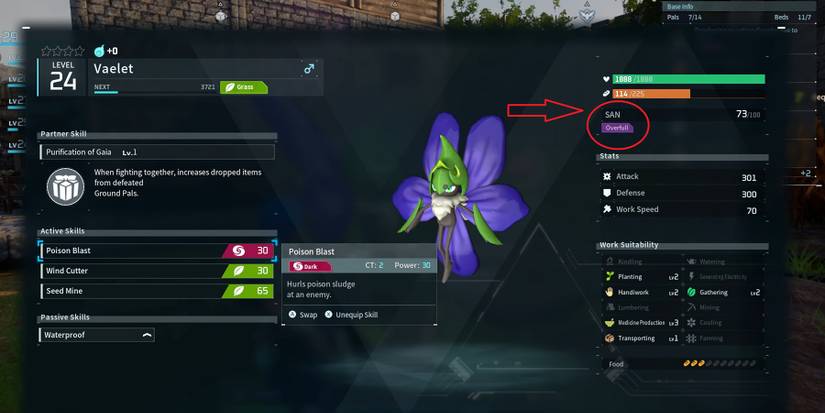The height and width of the screenshot is (413, 825).
Task: Click the Vaelet flower pal model
Action: pyautogui.click(x=458, y=195)
